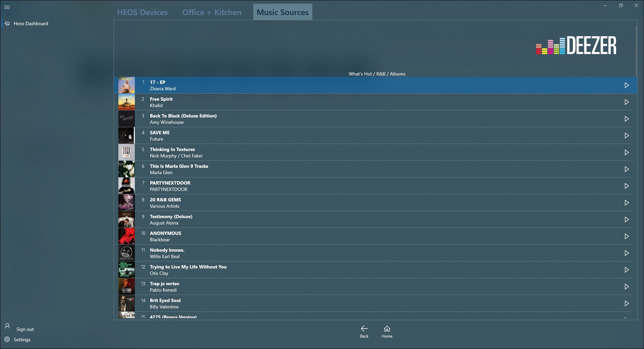Viewport: 644px width, 349px height.
Task: Select "Thinking In Textures" title text
Action: pyautogui.click(x=172, y=149)
